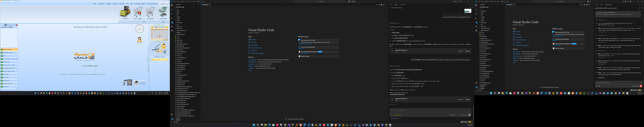644x127 pixels.
Task: Click the Run play icon in the Codex VS Code editor toolbar
Action: tap(377, 5)
